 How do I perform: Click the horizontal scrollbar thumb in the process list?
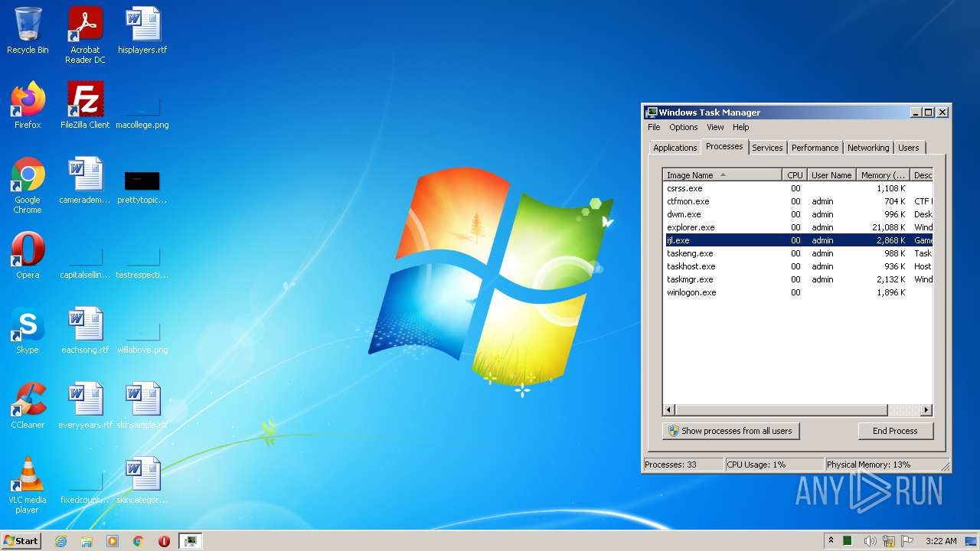[x=781, y=410]
